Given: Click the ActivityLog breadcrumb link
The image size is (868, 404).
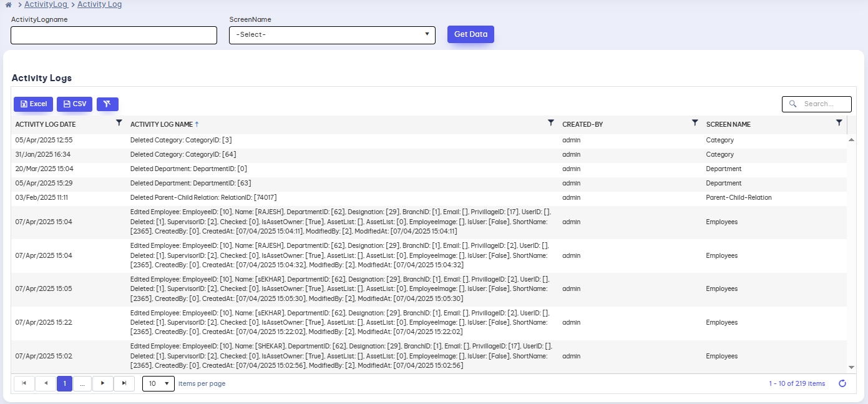Looking at the screenshot, I should point(46,5).
